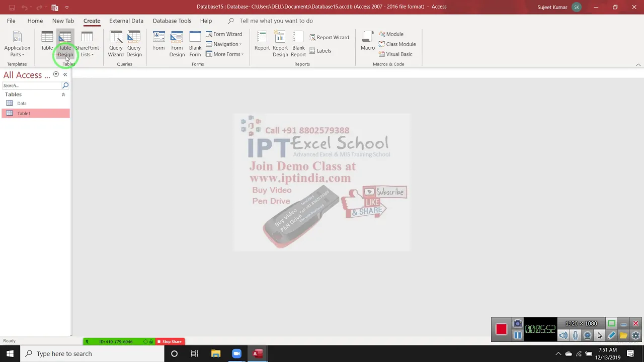Open SharePoint Lists dropdown
The width and height of the screenshot is (644, 362).
coord(87,44)
